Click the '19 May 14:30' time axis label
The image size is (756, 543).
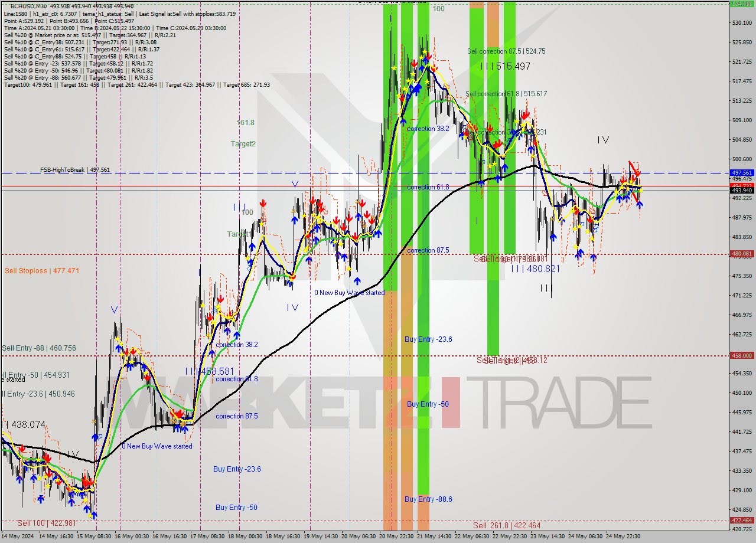point(322,537)
